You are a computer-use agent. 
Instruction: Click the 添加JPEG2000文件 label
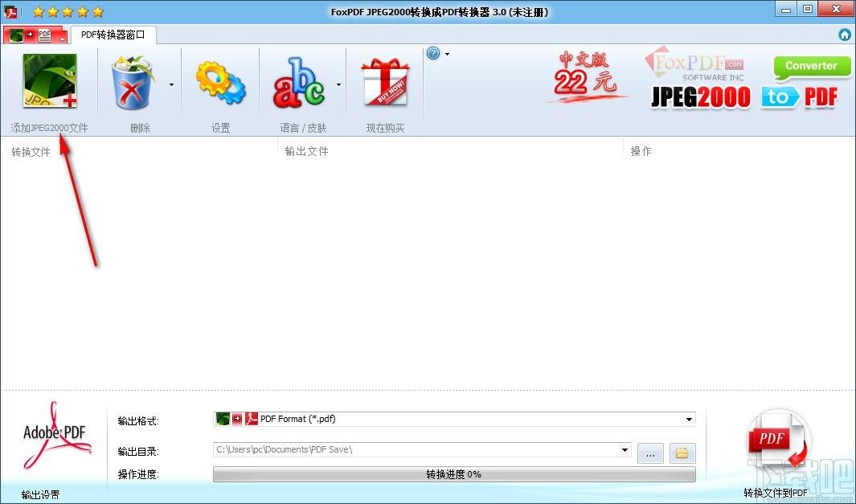click(50, 128)
